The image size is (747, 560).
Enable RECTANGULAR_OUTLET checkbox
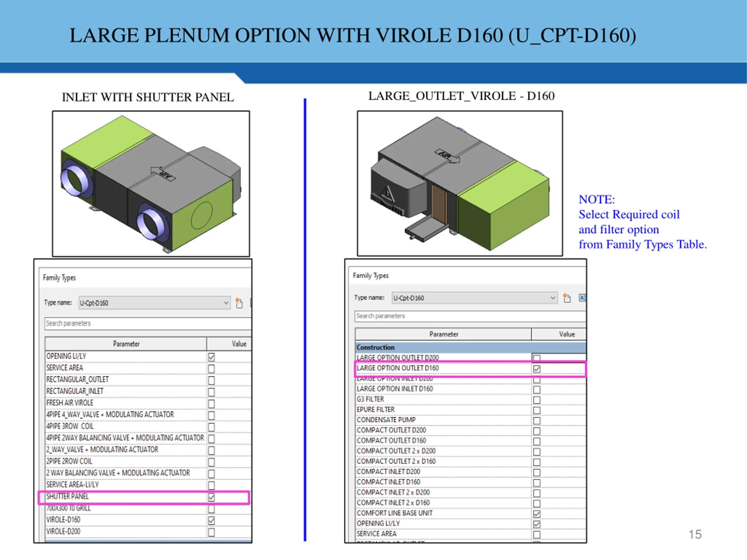(x=211, y=380)
